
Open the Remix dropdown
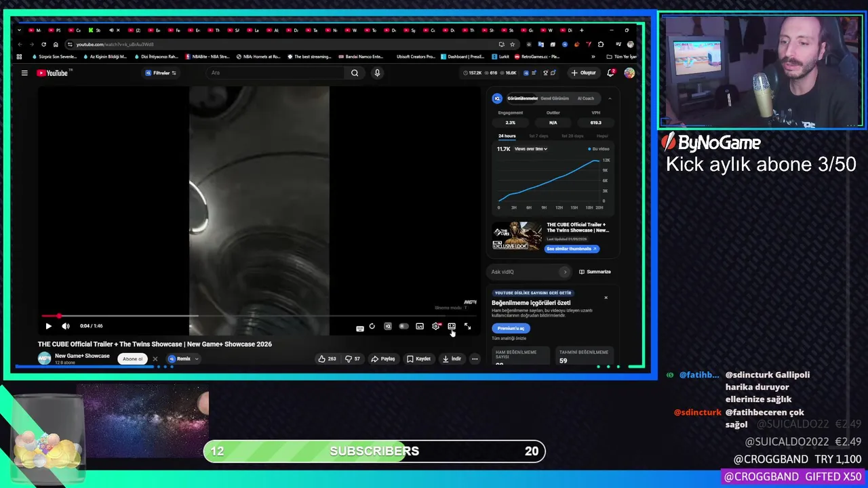tap(183, 359)
